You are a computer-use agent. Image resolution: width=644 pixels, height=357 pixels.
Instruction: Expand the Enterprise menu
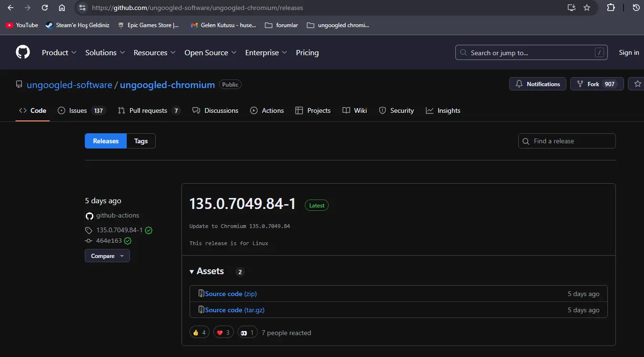(266, 52)
